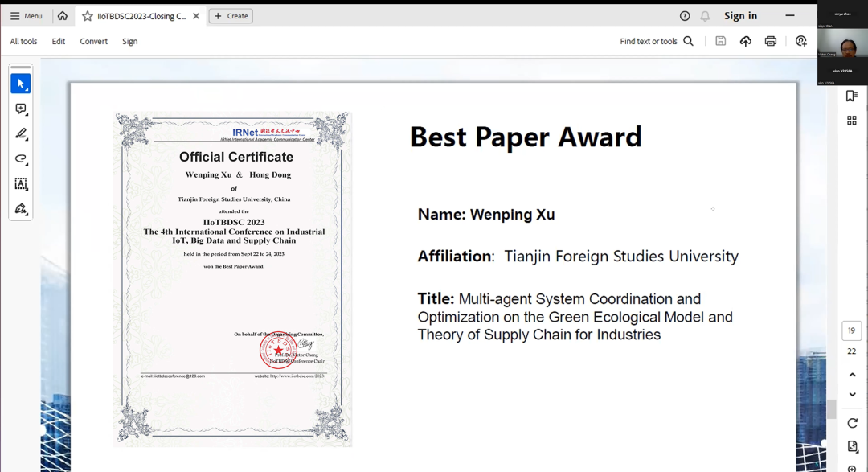The height and width of the screenshot is (472, 868).
Task: Show notifications with the bell icon
Action: click(705, 16)
